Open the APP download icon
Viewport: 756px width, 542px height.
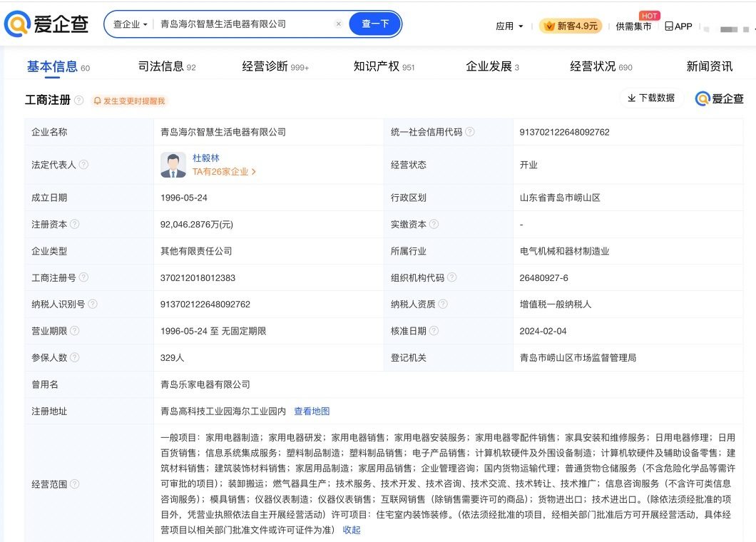click(678, 26)
